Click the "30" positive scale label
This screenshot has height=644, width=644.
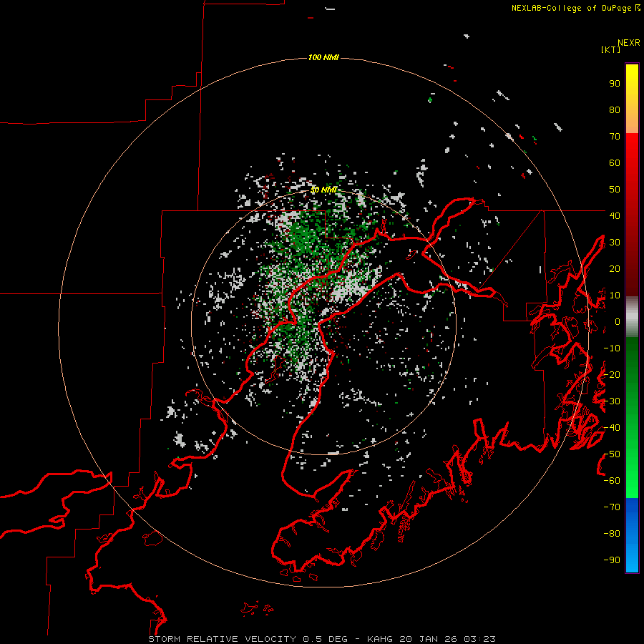click(x=615, y=243)
